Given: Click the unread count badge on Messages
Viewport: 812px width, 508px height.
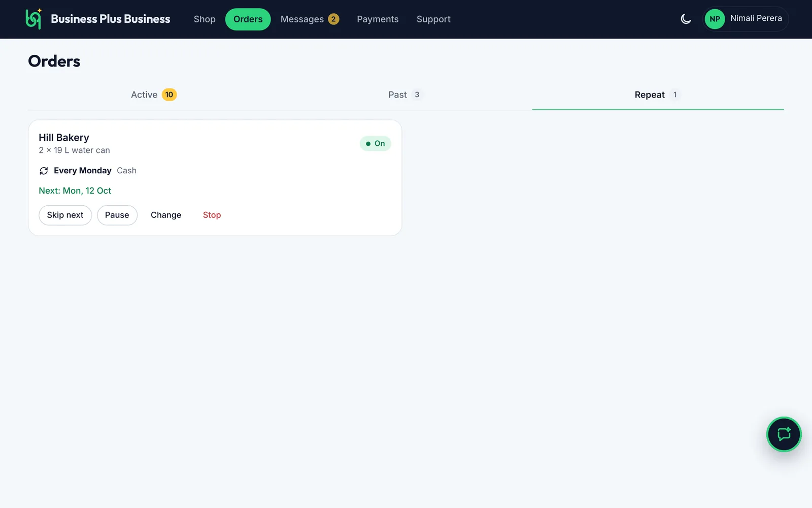Looking at the screenshot, I should click(333, 19).
